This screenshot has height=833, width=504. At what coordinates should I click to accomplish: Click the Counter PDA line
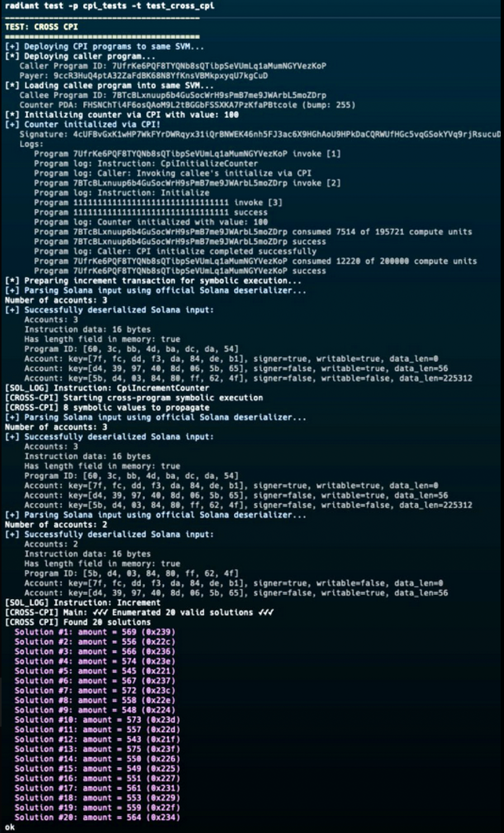[187, 105]
